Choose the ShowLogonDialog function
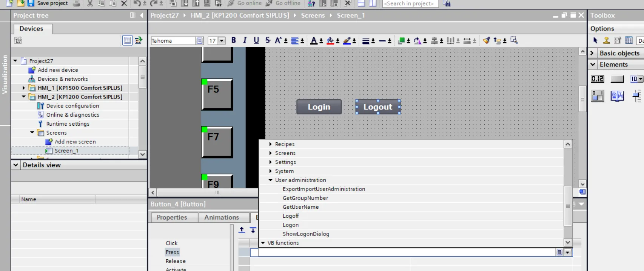 306,234
